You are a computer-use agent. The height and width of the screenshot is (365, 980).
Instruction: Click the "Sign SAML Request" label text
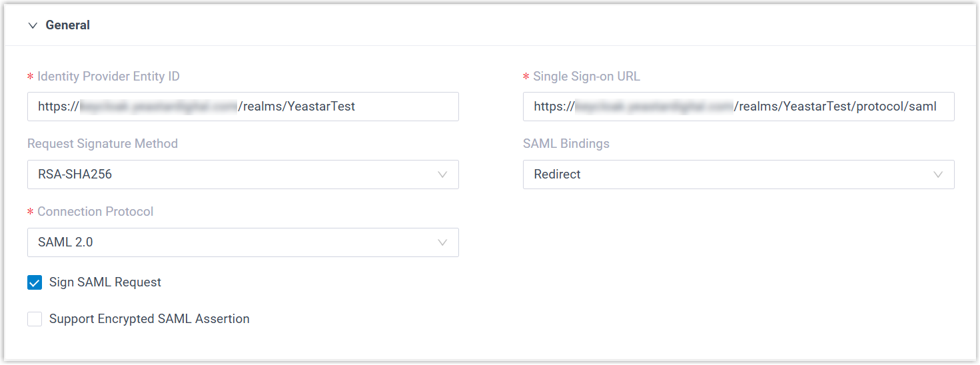point(105,282)
